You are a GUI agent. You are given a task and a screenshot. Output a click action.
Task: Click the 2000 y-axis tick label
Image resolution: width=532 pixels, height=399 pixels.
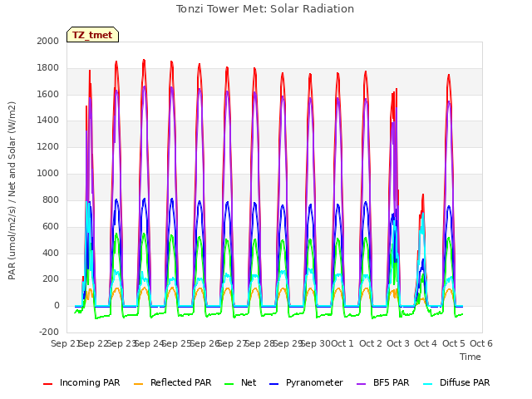coord(48,41)
